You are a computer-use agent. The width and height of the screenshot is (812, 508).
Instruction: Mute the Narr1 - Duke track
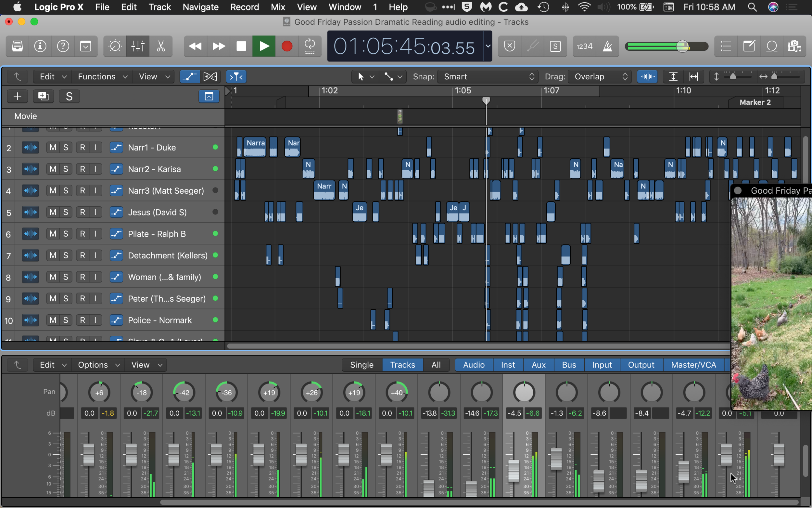(x=53, y=148)
